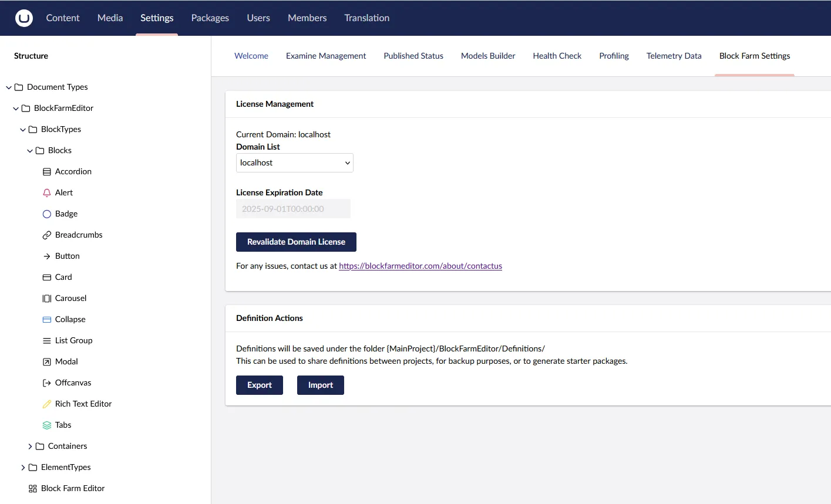Screen dimensions: 831x504
Task: Go to the Settings section
Action: [157, 18]
